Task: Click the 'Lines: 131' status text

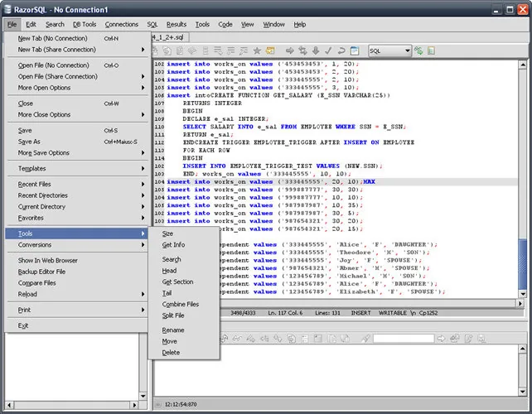Action: pos(327,313)
